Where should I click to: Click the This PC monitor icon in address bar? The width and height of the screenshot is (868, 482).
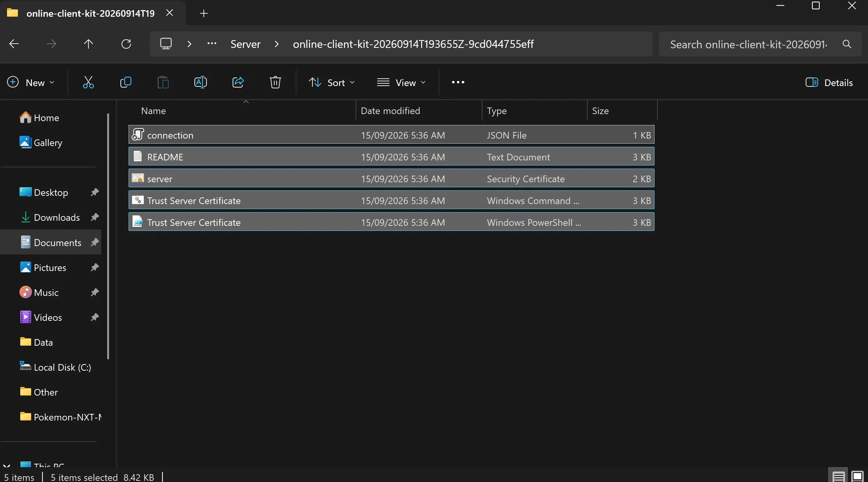pyautogui.click(x=166, y=44)
